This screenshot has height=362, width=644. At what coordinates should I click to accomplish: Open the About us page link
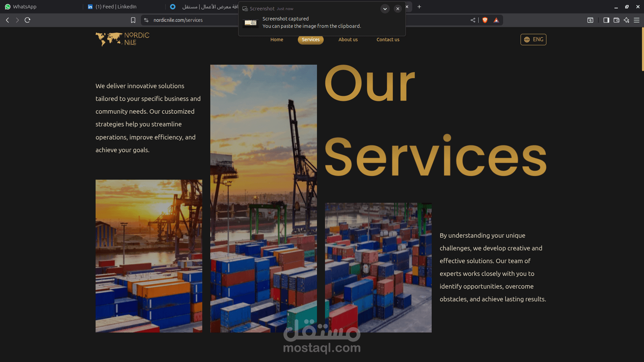348,40
